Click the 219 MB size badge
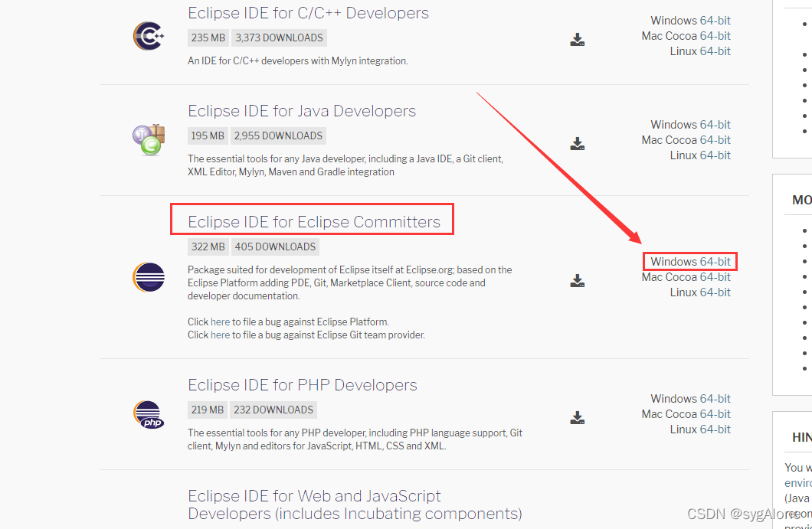 point(208,410)
